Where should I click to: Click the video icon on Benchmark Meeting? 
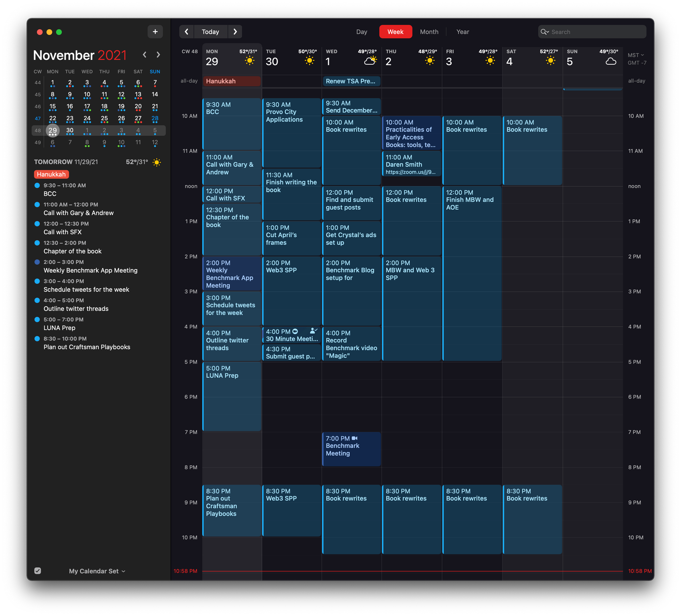point(354,438)
